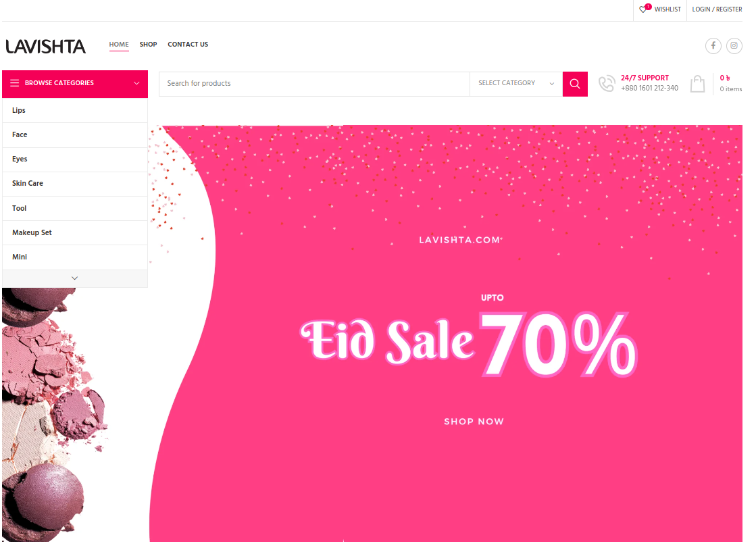The width and height of the screenshot is (756, 554).
Task: Click the Search for products field
Action: coord(314,84)
